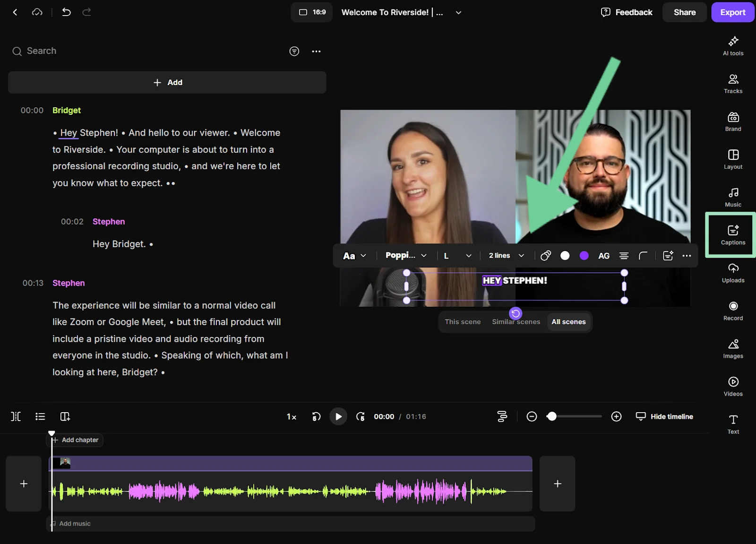Viewport: 756px width, 544px height.
Task: Open the Aa caption style dropdown
Action: (354, 256)
